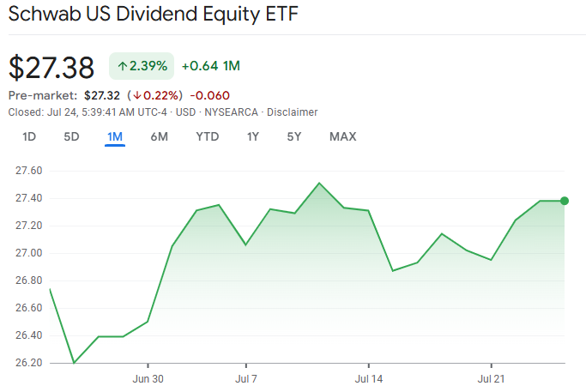The width and height of the screenshot is (586, 392).
Task: Click the Closed: Jul 24 timestamp text
Action: click(x=88, y=112)
